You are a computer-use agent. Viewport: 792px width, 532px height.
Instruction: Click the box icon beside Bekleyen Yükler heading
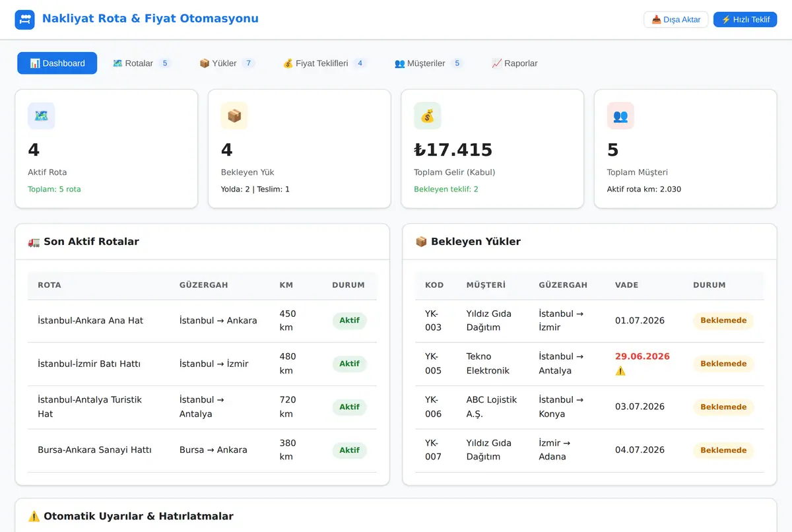[421, 242]
